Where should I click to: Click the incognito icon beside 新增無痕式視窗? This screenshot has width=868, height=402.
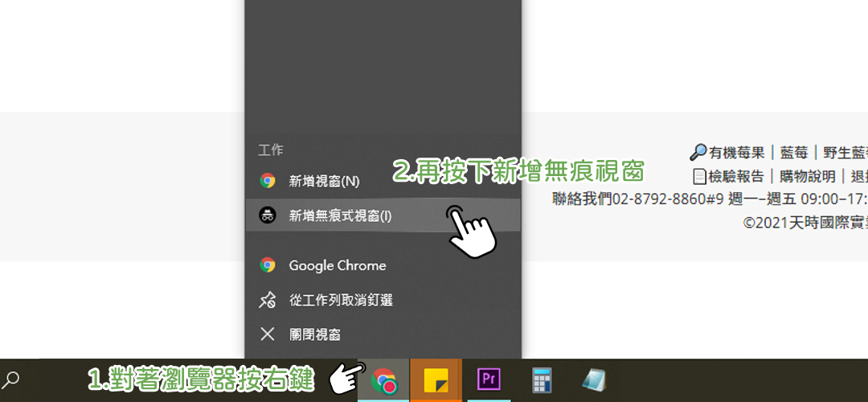click(x=268, y=215)
